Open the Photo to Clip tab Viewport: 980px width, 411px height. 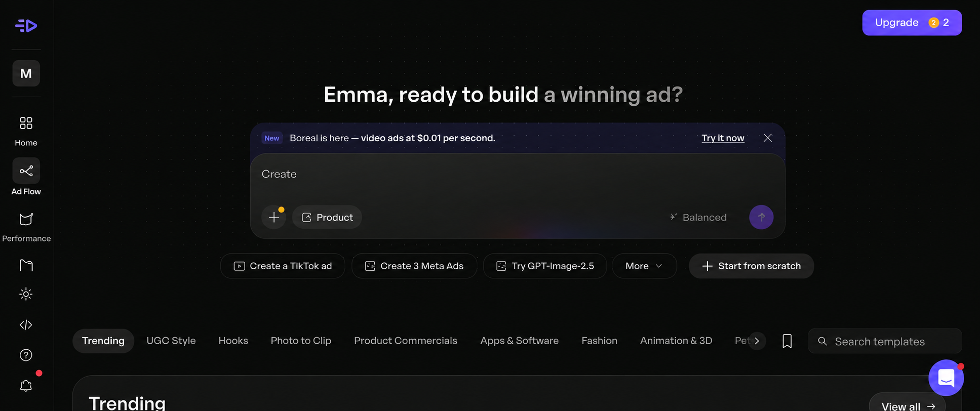[x=301, y=341]
